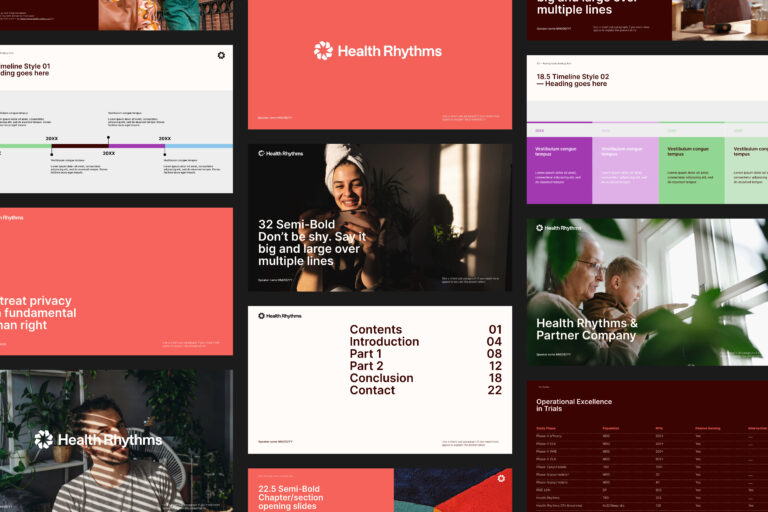Select the Introduction entry in the contents list
The height and width of the screenshot is (512, 768).
(384, 342)
